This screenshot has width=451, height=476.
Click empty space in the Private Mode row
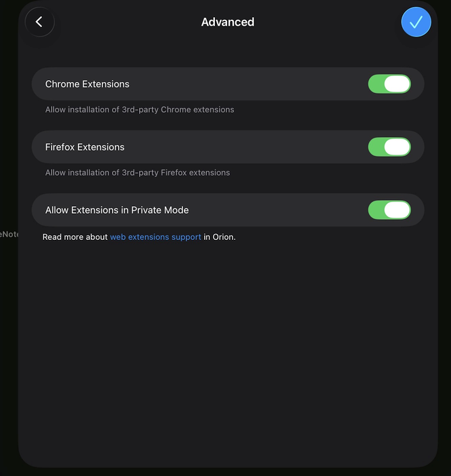(x=278, y=210)
